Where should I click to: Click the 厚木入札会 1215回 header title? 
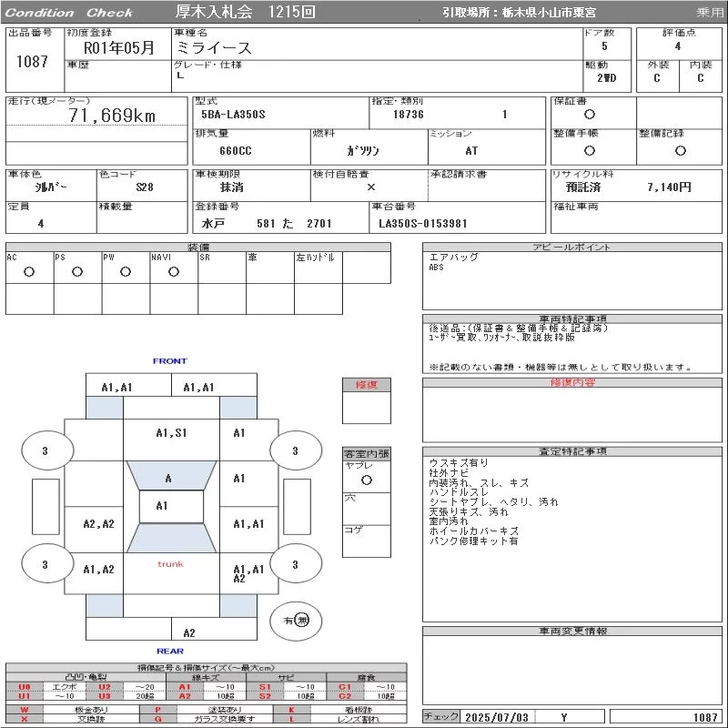pos(246,12)
